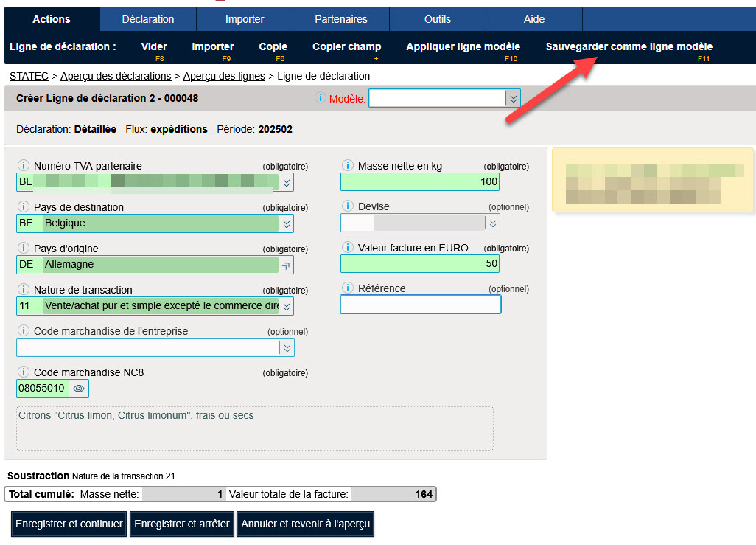Click the Soustraction Nature de la transaction 21 text

pyautogui.click(x=91, y=476)
